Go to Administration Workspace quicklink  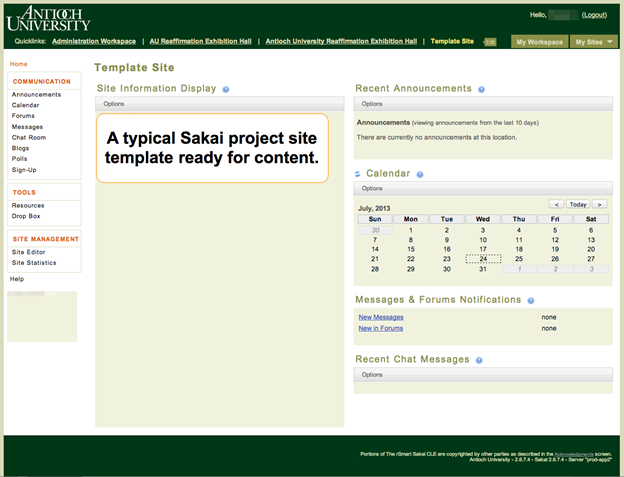click(94, 41)
